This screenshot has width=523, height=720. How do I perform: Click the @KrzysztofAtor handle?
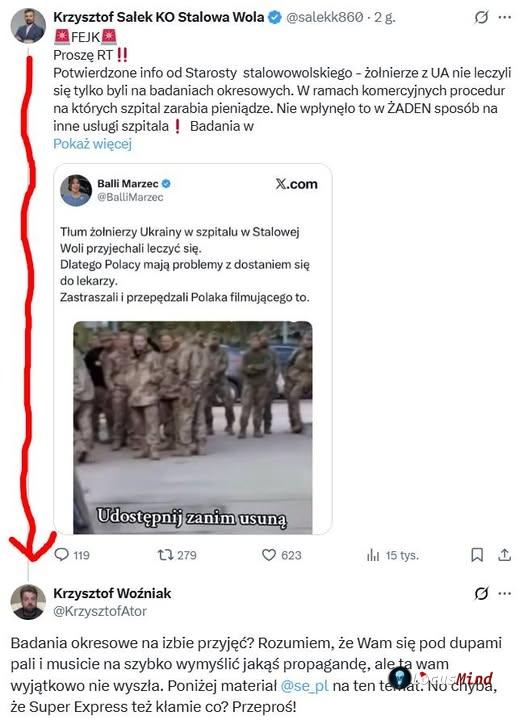pos(100,611)
